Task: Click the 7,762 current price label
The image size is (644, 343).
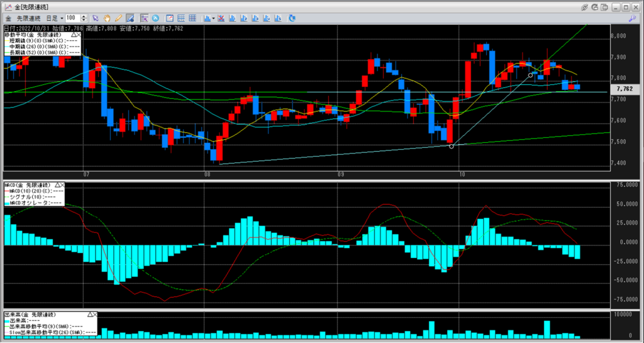Action: click(x=625, y=89)
